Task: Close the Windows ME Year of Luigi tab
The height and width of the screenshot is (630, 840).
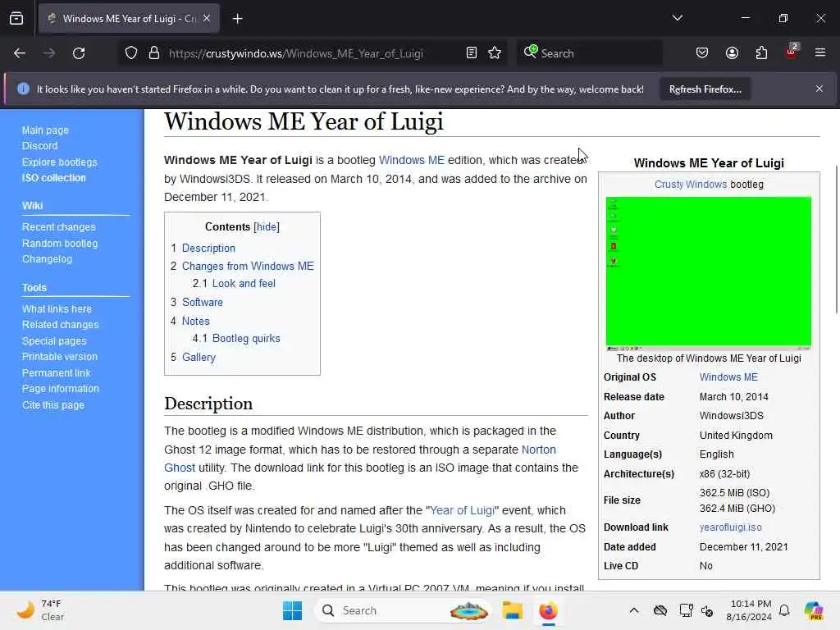Action: [x=207, y=18]
